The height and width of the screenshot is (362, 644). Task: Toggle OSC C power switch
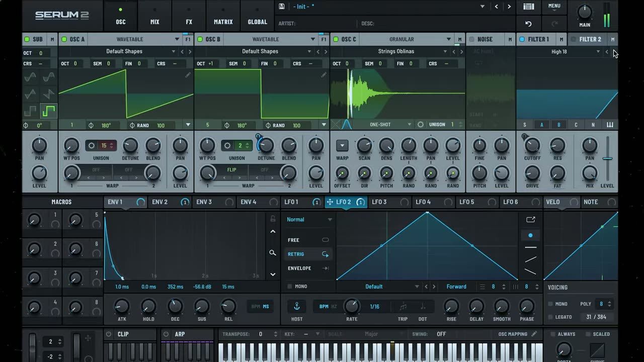tap(336, 39)
